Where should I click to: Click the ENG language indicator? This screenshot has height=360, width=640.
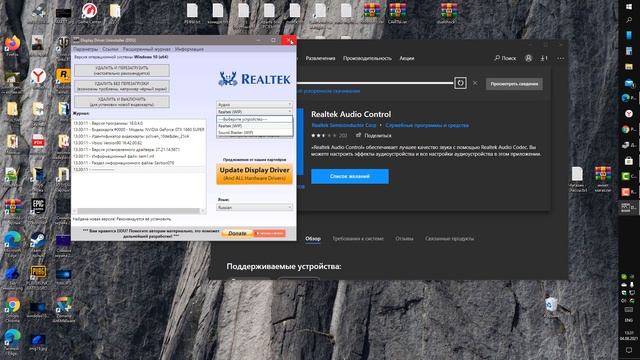click(629, 320)
